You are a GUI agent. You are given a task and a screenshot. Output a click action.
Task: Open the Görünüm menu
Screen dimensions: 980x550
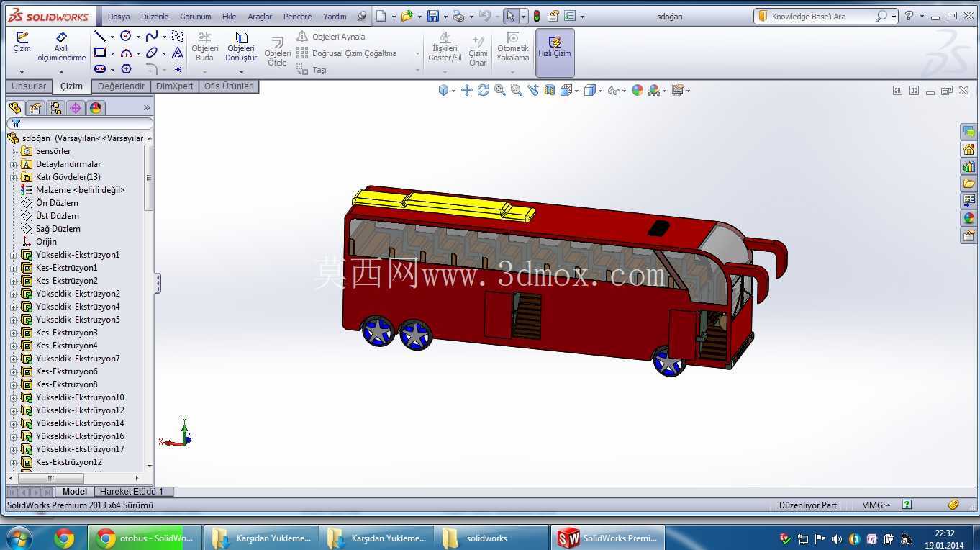pos(195,17)
